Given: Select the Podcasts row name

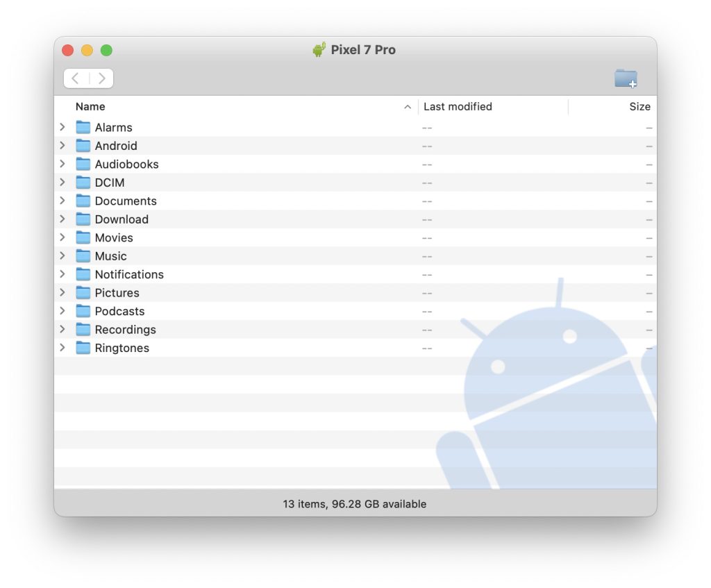Looking at the screenshot, I should click(119, 311).
